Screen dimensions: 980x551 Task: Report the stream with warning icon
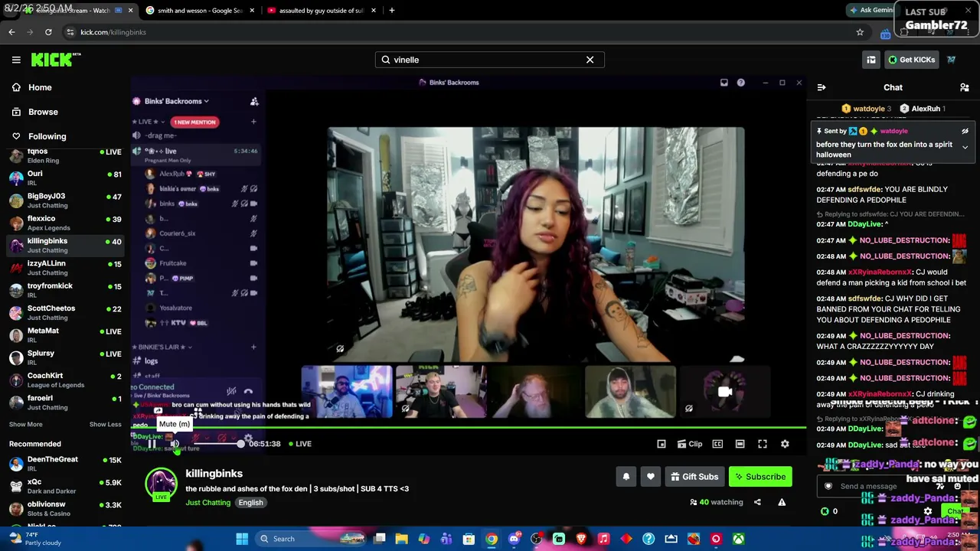tap(782, 502)
